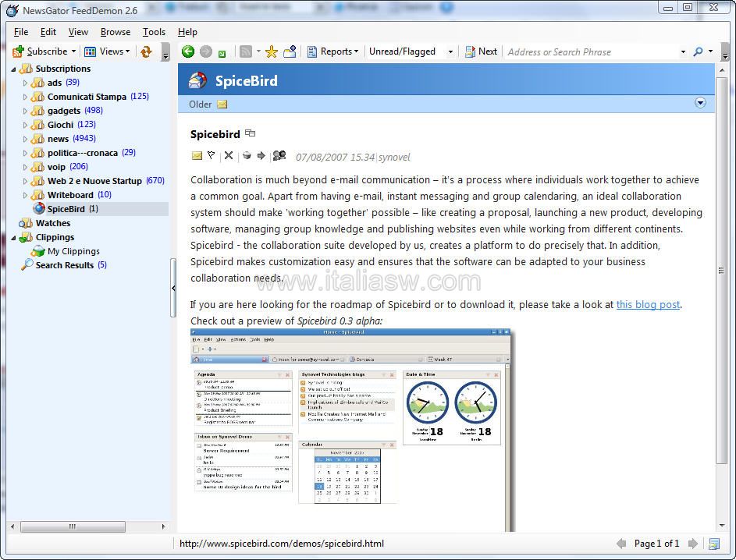Screen dimensions: 736x560
Task: Click the two-people share icon
Action: pyautogui.click(x=279, y=154)
